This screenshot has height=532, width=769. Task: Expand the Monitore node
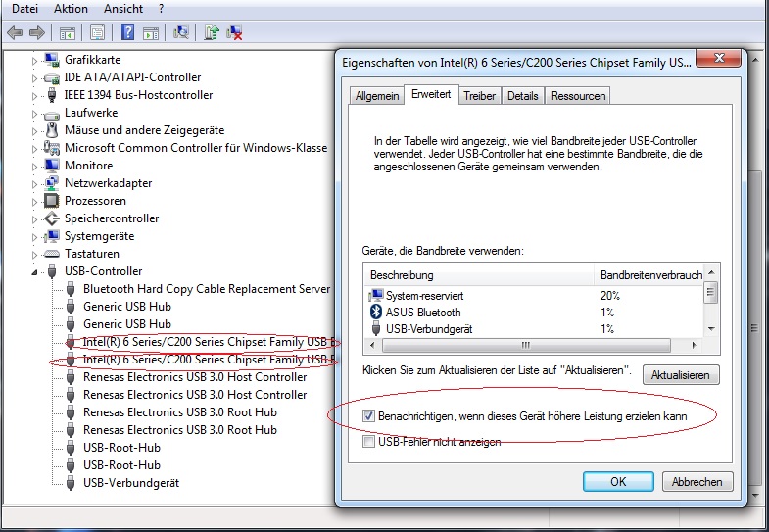pos(34,167)
